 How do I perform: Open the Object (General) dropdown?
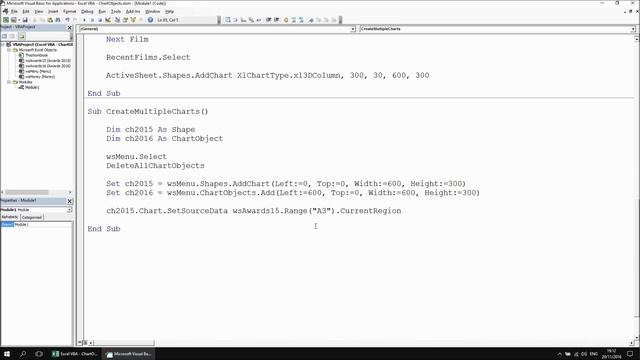[x=353, y=29]
